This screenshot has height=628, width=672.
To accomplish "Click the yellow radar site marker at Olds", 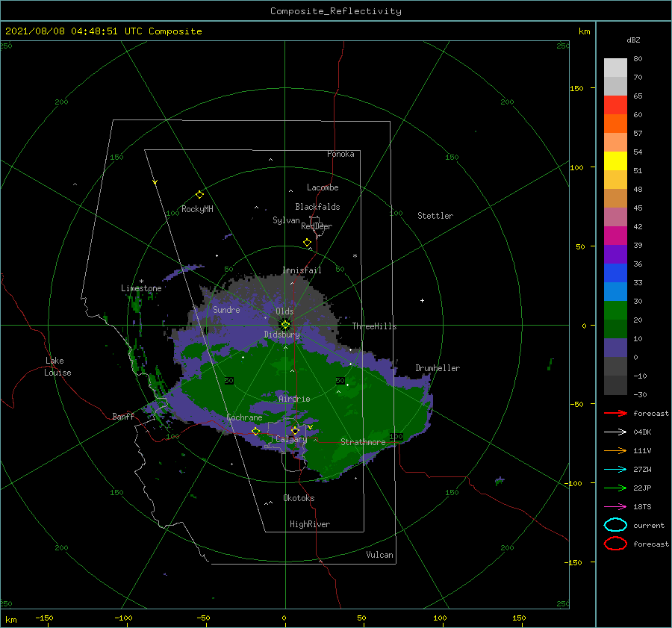I will (x=285, y=325).
